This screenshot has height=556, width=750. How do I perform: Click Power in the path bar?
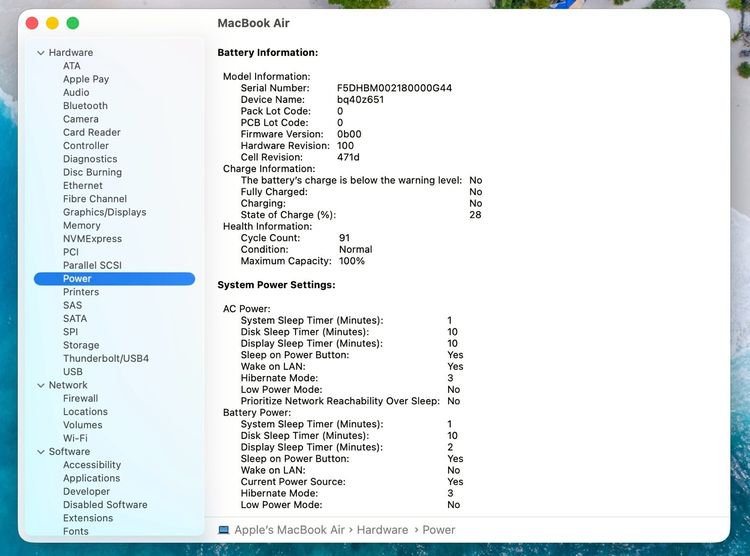click(x=439, y=530)
